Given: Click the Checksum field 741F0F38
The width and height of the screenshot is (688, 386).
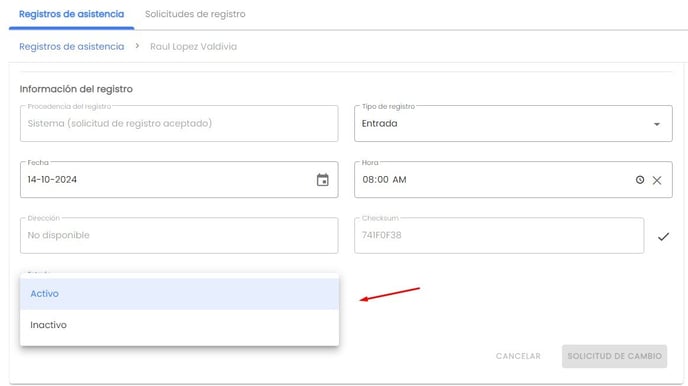Looking at the screenshot, I should (x=499, y=235).
